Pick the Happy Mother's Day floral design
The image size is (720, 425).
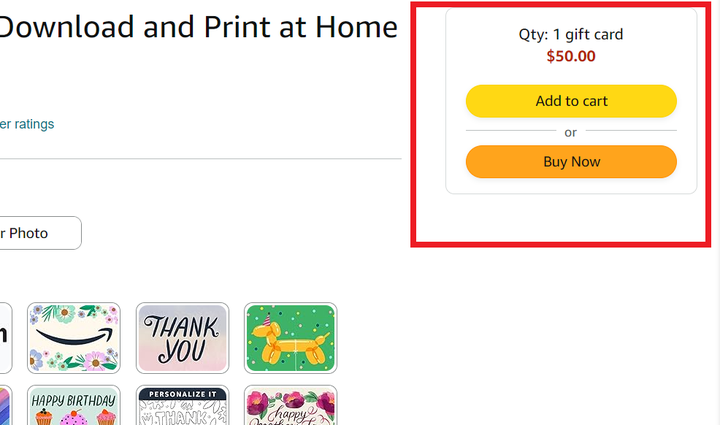(291, 405)
